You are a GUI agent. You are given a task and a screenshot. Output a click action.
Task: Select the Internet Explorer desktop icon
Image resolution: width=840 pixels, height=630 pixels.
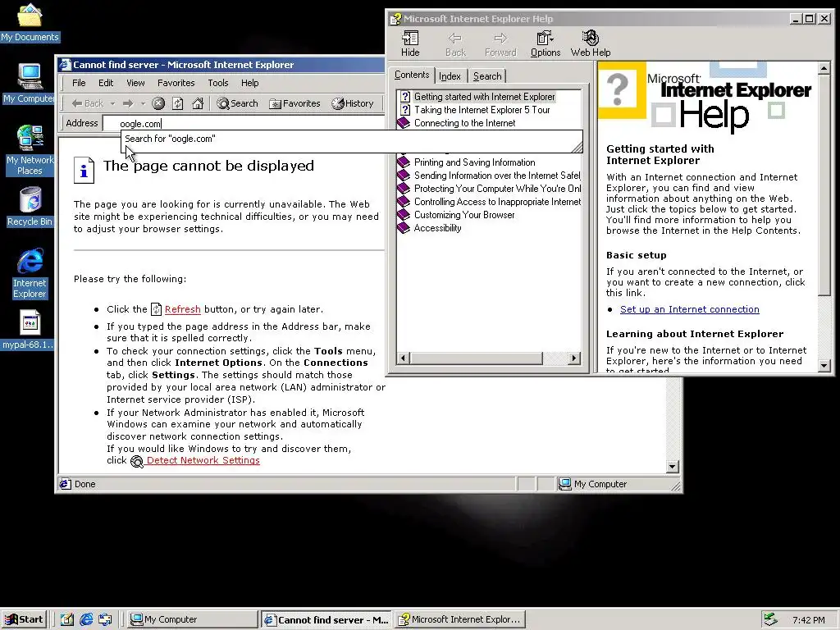click(30, 273)
